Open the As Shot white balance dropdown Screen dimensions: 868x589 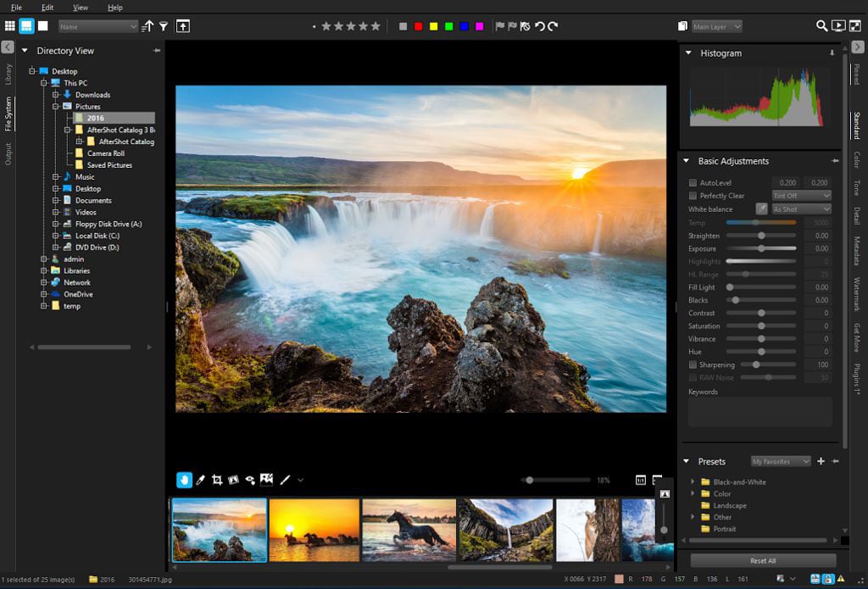point(802,208)
